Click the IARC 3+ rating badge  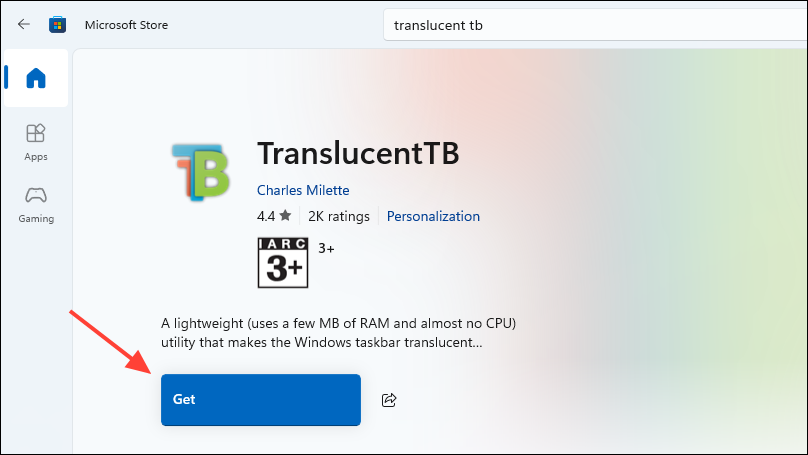283,262
